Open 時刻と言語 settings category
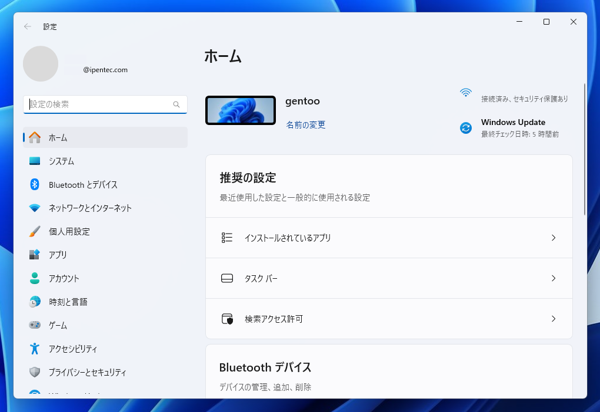This screenshot has height=412, width=600. (x=105, y=302)
